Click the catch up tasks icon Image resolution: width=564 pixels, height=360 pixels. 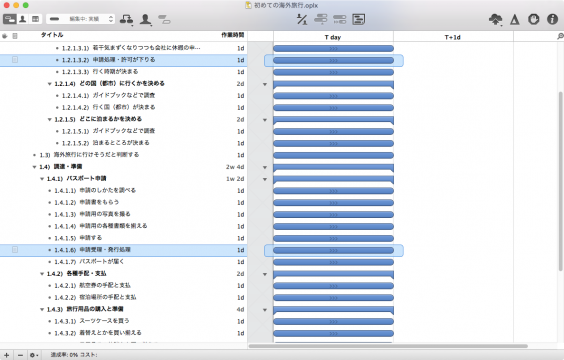coord(320,19)
